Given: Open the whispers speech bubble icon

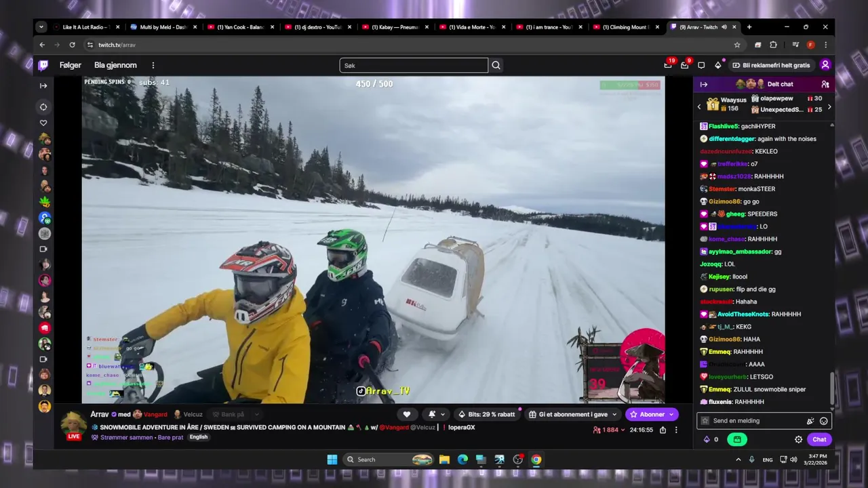Looking at the screenshot, I should point(701,65).
